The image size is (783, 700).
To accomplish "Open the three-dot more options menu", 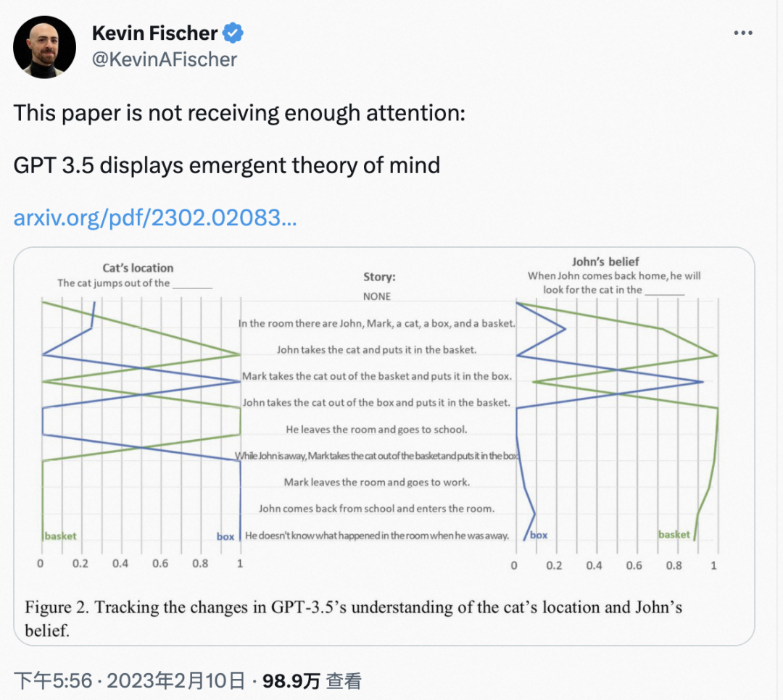I will pos(743,33).
